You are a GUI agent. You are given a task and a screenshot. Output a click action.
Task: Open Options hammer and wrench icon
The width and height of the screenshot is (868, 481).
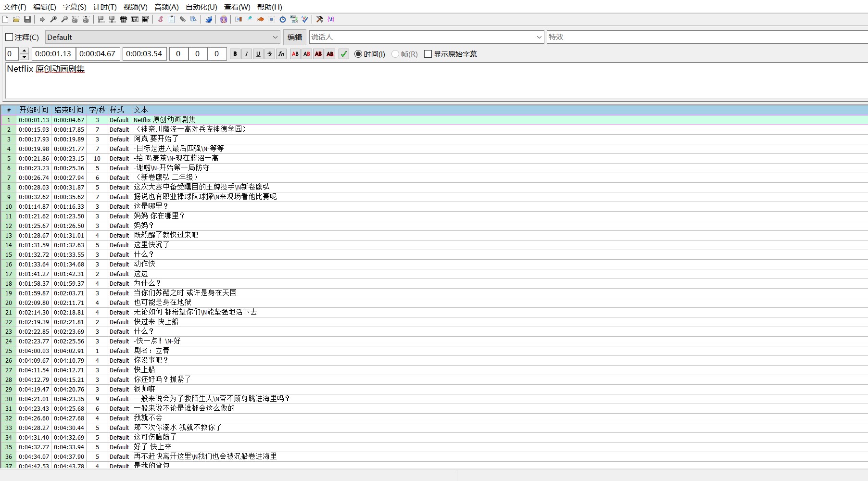point(320,19)
